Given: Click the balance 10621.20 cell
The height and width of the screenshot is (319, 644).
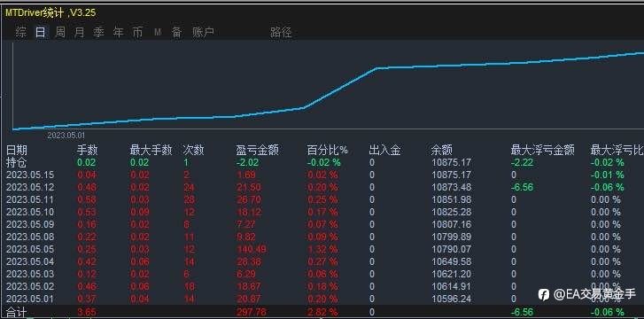Looking at the screenshot, I should pyautogui.click(x=452, y=274).
